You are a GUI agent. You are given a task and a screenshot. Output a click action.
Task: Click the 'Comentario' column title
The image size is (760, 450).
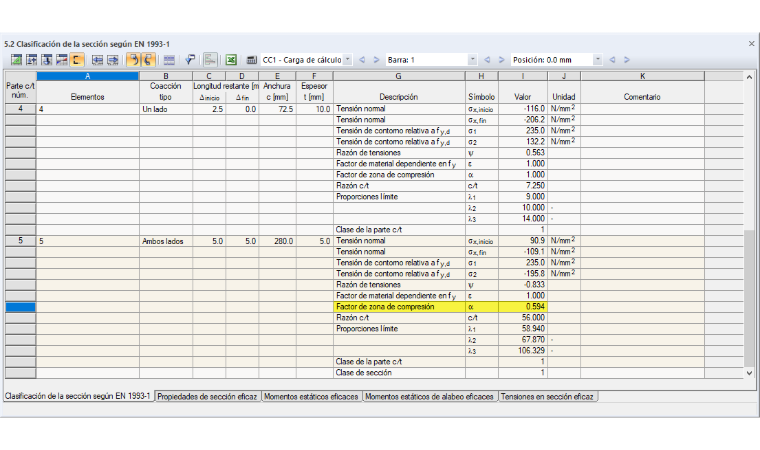click(642, 97)
